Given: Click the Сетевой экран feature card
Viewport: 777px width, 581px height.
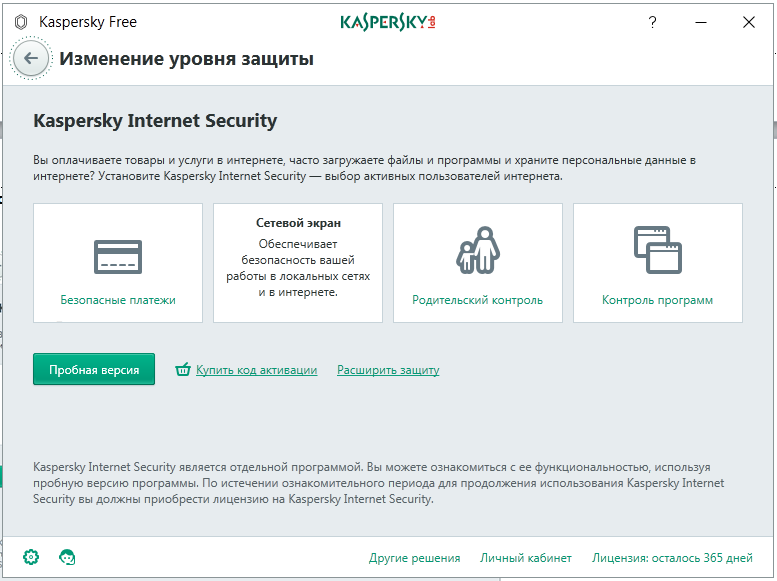Looking at the screenshot, I should (x=298, y=263).
